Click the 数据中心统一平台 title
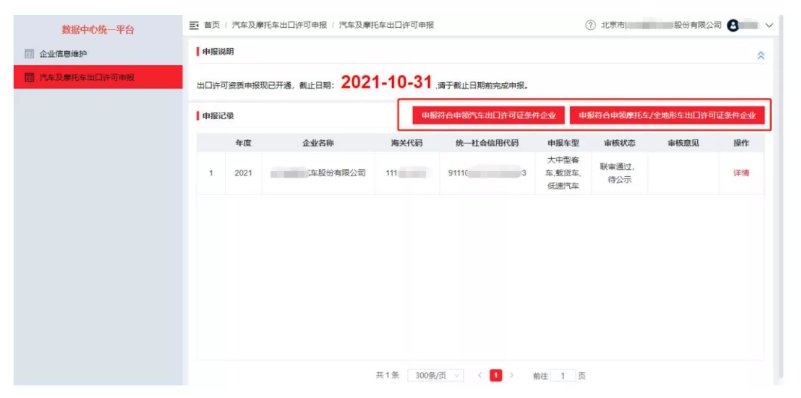This screenshot has height=398, width=801. click(x=98, y=30)
